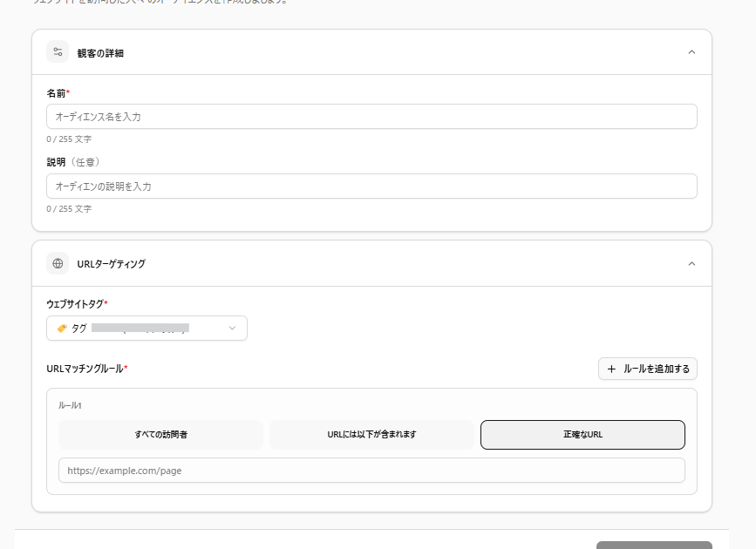Click the URLマッチングルール label

tap(85, 369)
